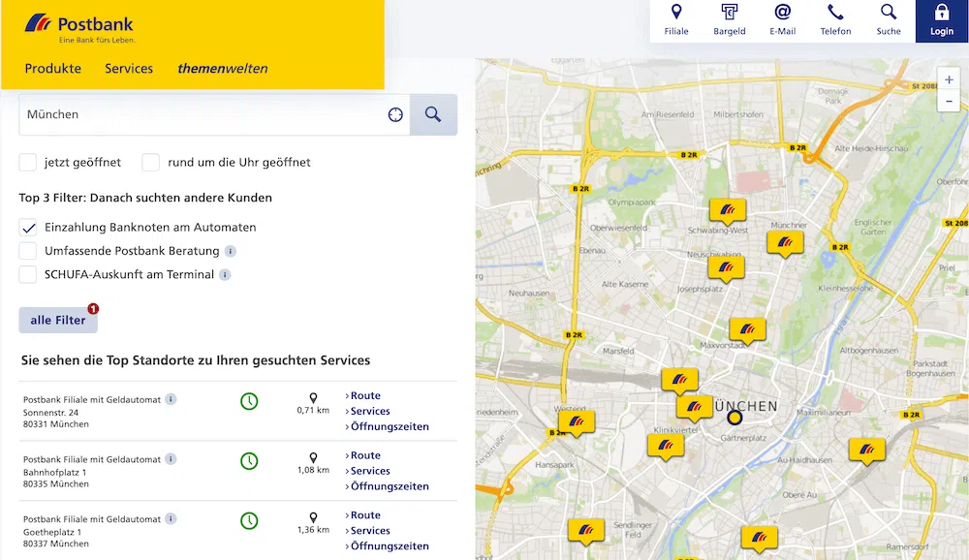This screenshot has height=560, width=969.
Task: Select Postbank marker at Westend
Action: click(577, 422)
